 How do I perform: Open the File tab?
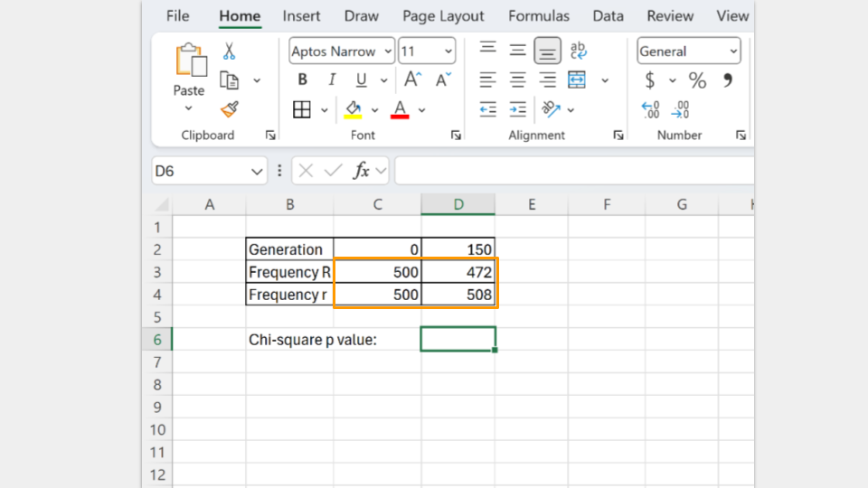[178, 16]
